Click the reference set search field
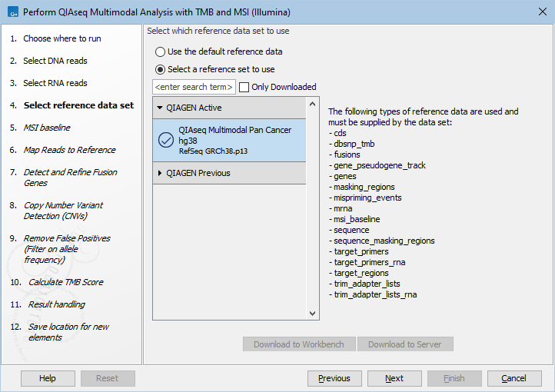The image size is (555, 392). 194,87
